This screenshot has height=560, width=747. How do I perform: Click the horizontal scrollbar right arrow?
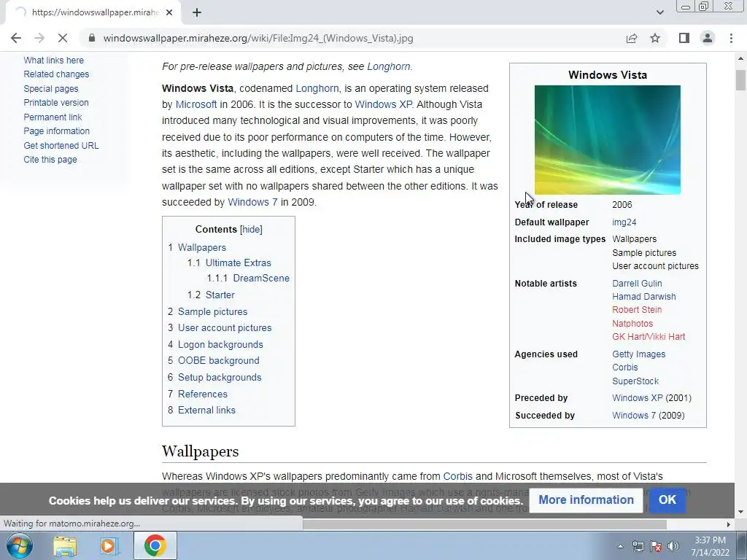pos(728,524)
